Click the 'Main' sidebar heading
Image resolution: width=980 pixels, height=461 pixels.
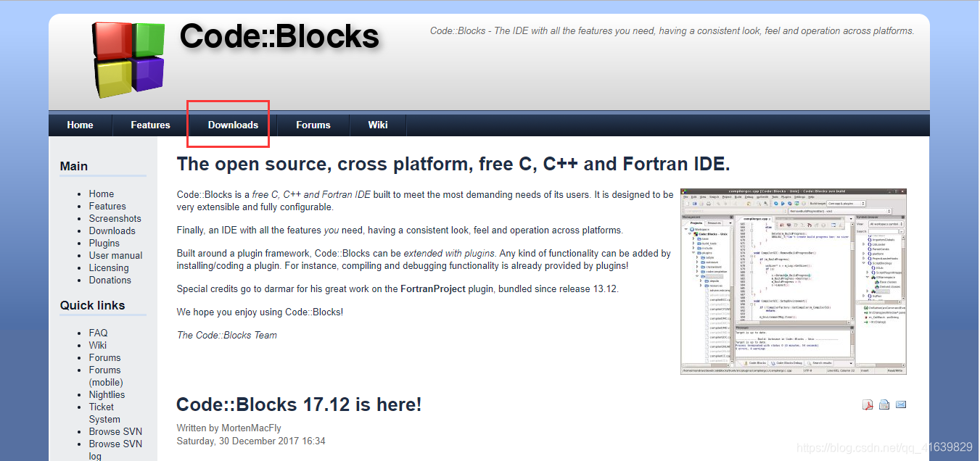(74, 166)
